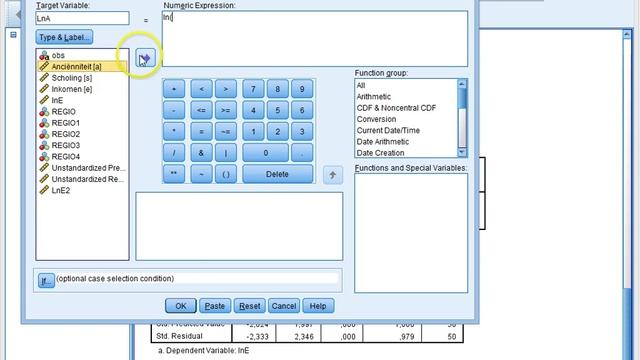Click the less-than-or-equal (<=) button
Viewport: 640px width, 360px height.
point(201,110)
